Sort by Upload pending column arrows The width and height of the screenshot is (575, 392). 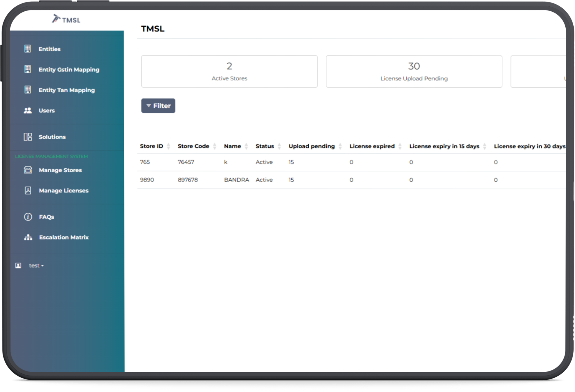pyautogui.click(x=340, y=146)
